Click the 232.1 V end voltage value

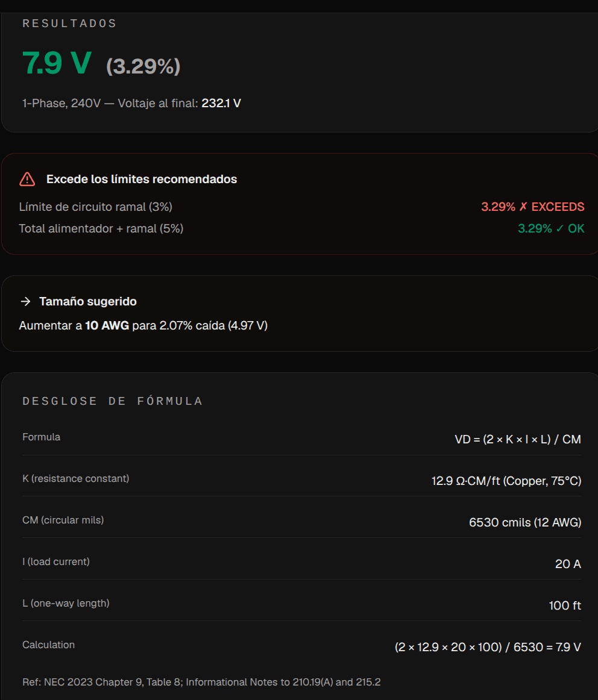221,103
